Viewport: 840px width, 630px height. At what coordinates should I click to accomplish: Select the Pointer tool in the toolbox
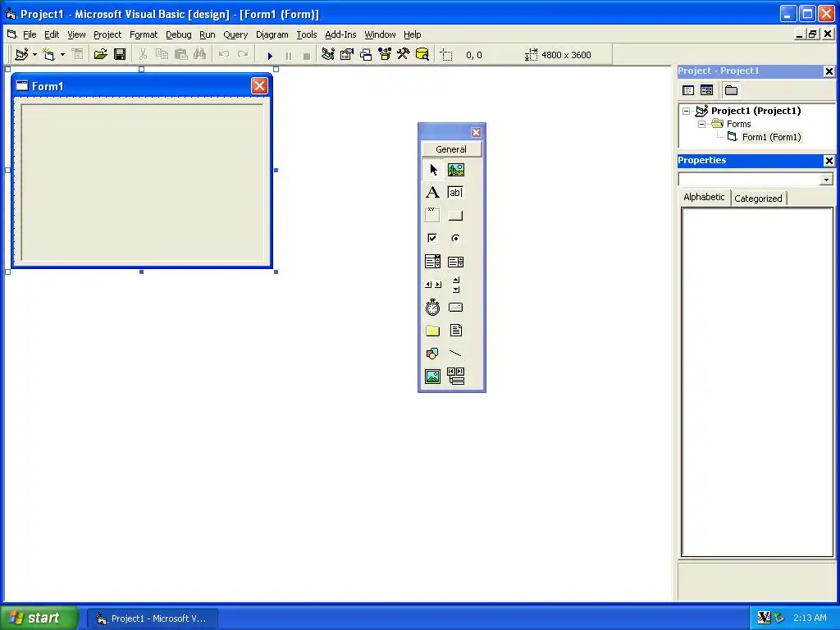pyautogui.click(x=433, y=170)
